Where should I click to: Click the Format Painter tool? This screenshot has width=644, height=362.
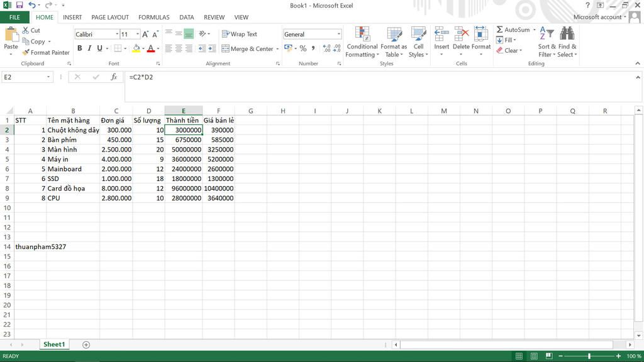pos(45,53)
